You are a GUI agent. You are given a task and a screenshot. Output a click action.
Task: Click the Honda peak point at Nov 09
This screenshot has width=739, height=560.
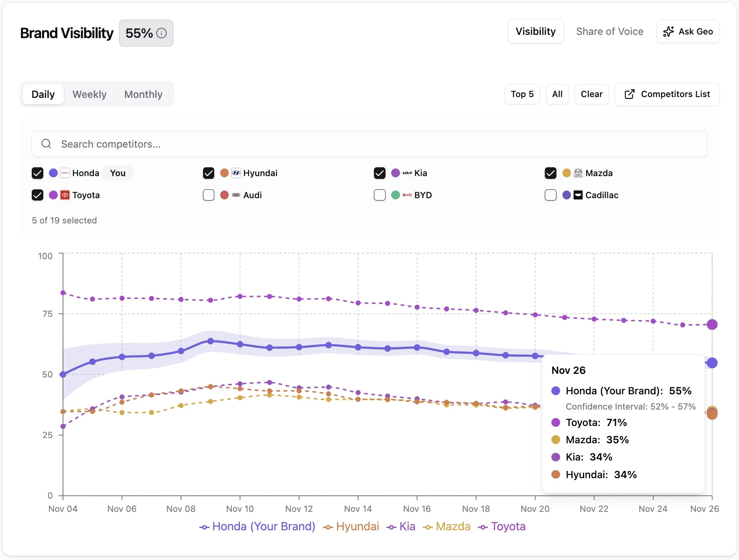(x=210, y=341)
